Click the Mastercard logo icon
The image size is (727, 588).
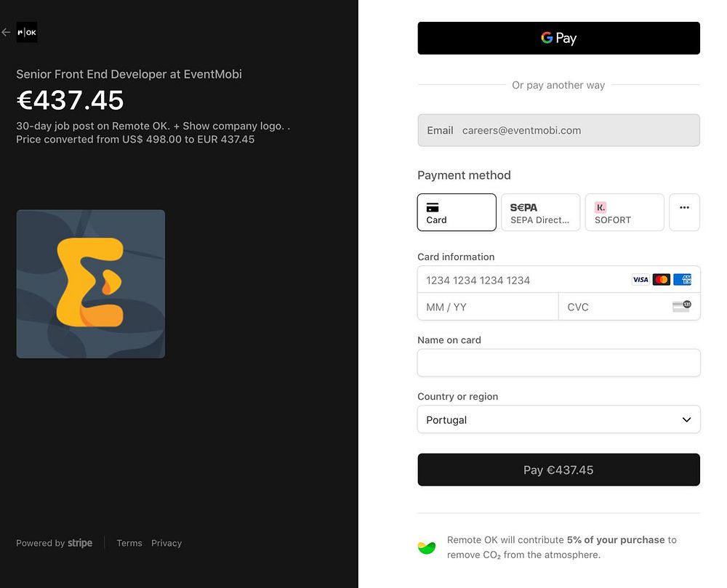coord(661,280)
